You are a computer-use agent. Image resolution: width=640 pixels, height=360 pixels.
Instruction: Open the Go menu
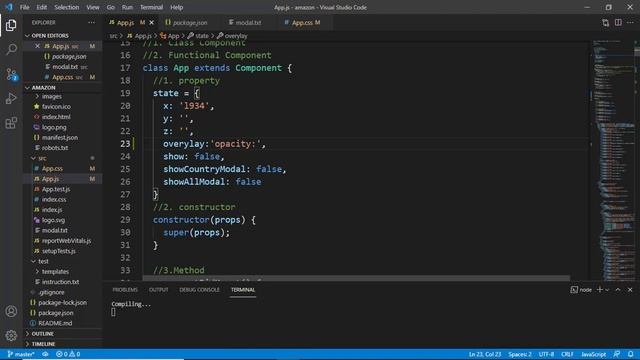tap(111, 7)
